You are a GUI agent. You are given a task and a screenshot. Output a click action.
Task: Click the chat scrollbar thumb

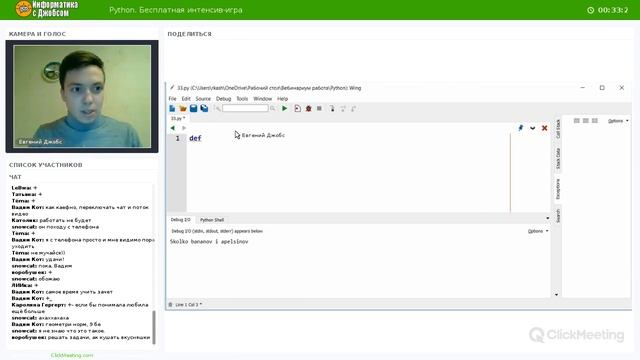154,327
